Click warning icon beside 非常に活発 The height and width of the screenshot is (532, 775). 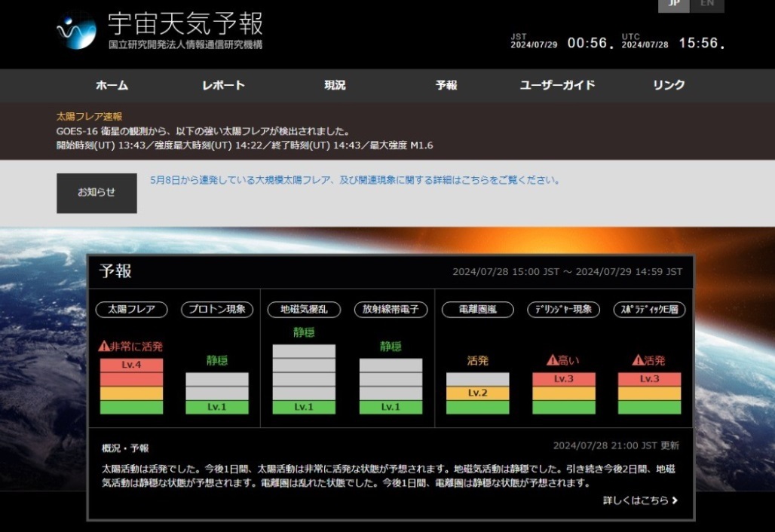tap(104, 347)
